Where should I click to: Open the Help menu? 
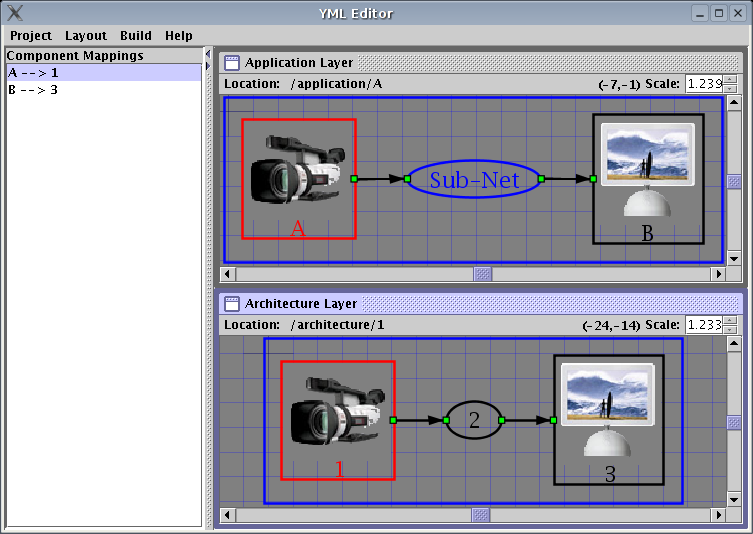coord(179,35)
